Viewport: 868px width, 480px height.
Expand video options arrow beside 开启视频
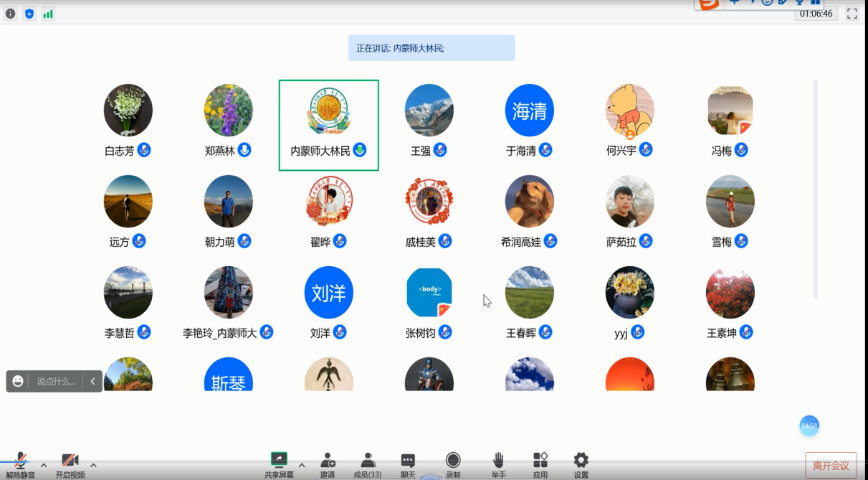(93, 465)
